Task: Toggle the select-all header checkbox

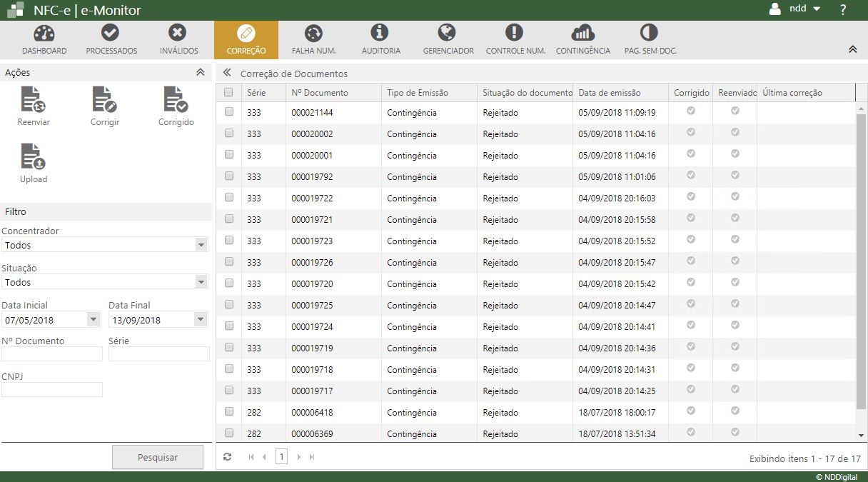Action: pos(228,92)
